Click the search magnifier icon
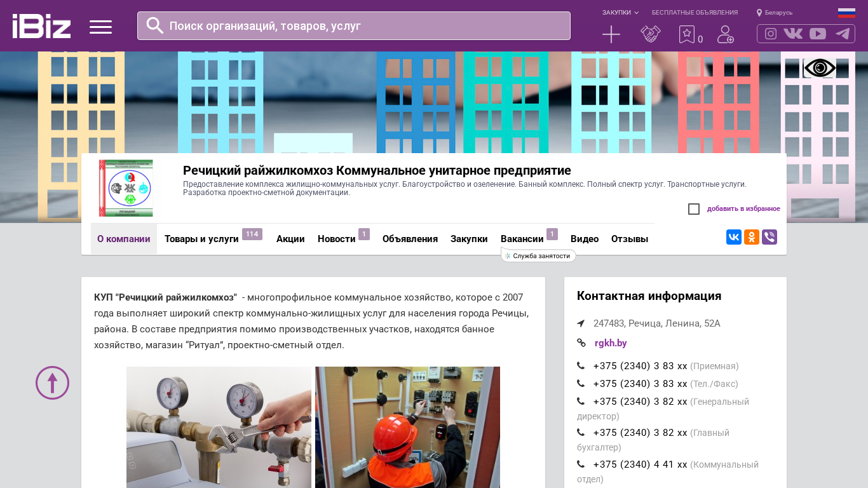Image resolution: width=868 pixels, height=488 pixels. (155, 25)
